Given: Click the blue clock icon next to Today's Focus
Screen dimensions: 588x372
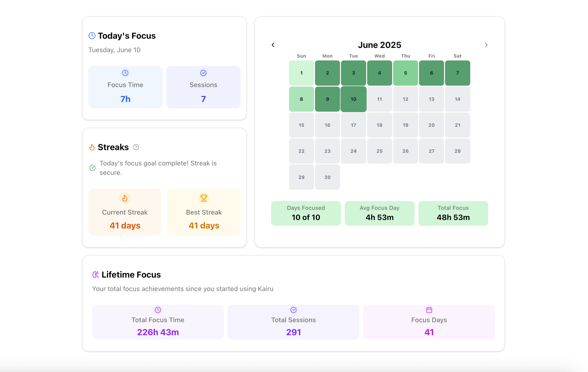Looking at the screenshot, I should (92, 36).
